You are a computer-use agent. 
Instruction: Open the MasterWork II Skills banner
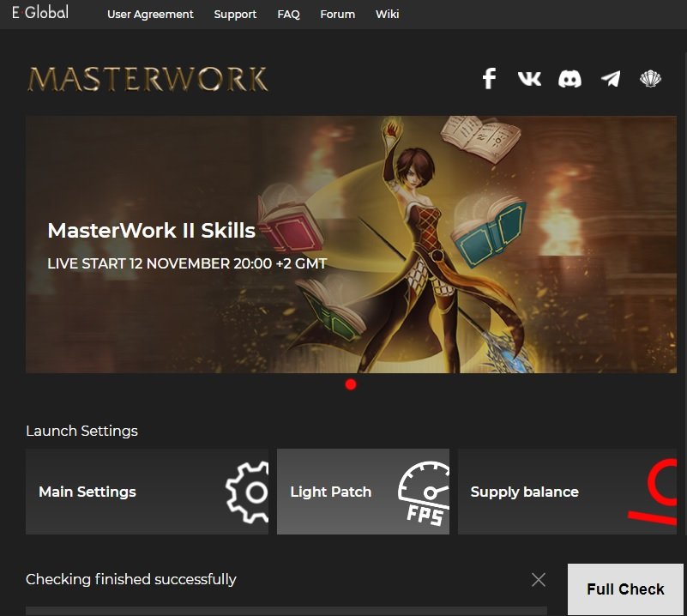tap(351, 245)
